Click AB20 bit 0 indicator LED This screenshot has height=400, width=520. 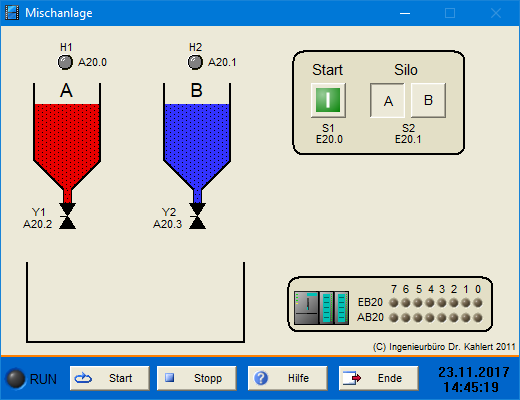click(x=478, y=318)
